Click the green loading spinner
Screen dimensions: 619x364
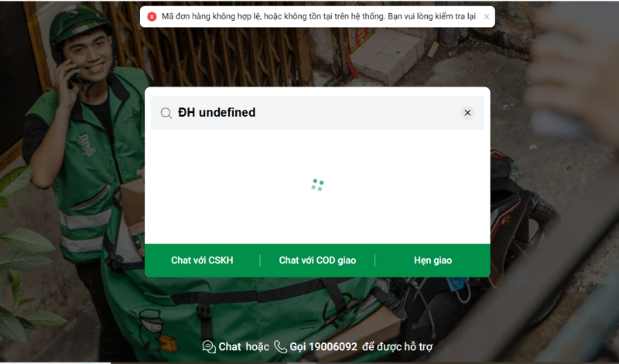[x=317, y=185]
